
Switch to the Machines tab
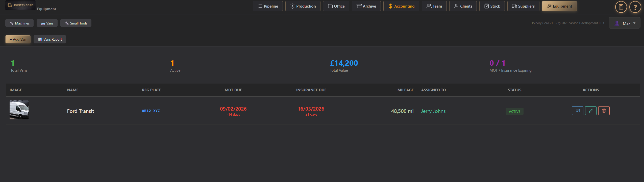(19, 23)
